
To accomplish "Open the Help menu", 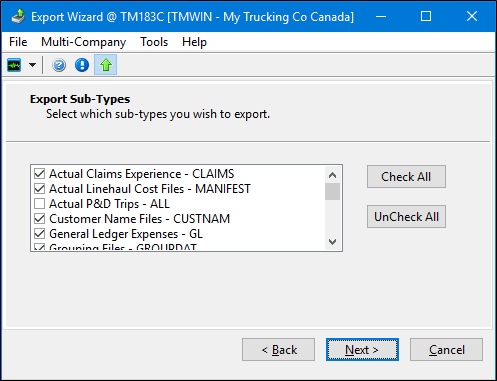I will click(x=194, y=42).
